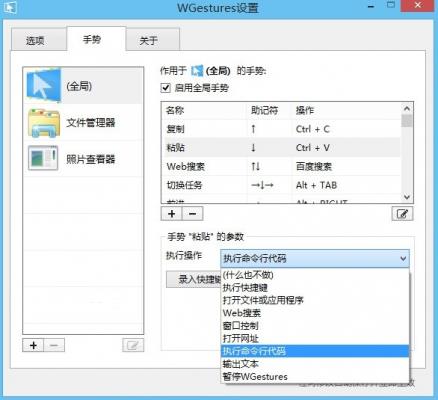Viewport: 438px width, 400px height.
Task: Switch to the 关于 tab
Action: coord(153,40)
